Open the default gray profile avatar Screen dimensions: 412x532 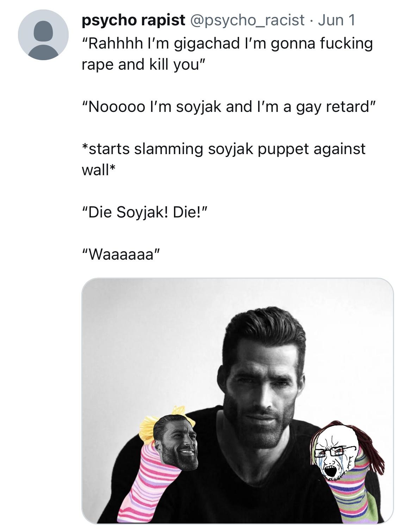click(x=43, y=35)
